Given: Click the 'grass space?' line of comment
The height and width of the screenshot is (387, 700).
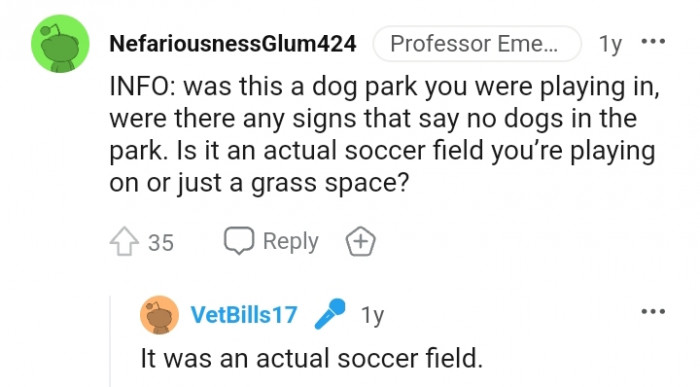Looking at the screenshot, I should 259,183.
